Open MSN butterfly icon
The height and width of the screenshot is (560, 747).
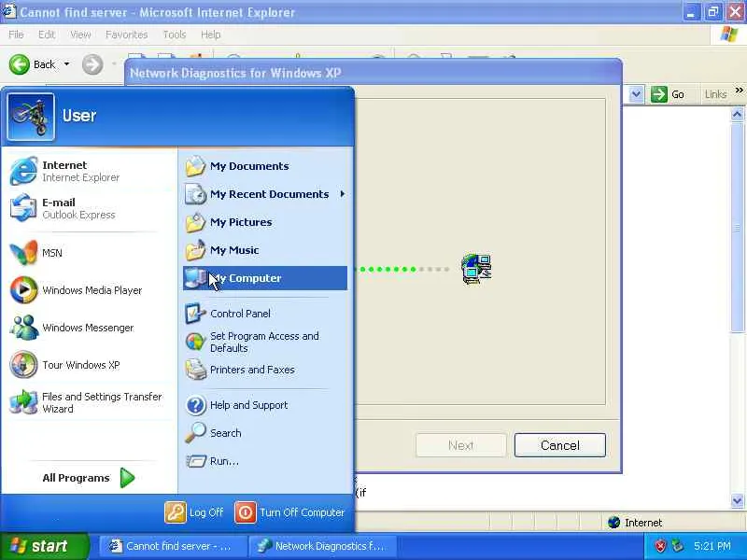pyautogui.click(x=23, y=253)
